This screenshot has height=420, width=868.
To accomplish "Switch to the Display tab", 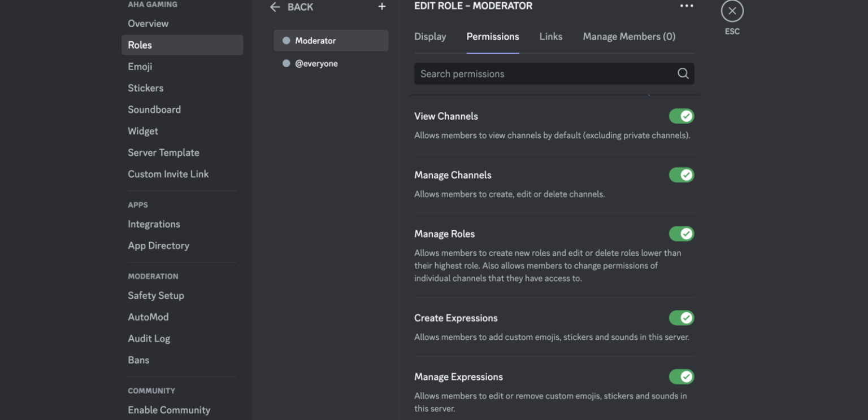I will [x=429, y=36].
